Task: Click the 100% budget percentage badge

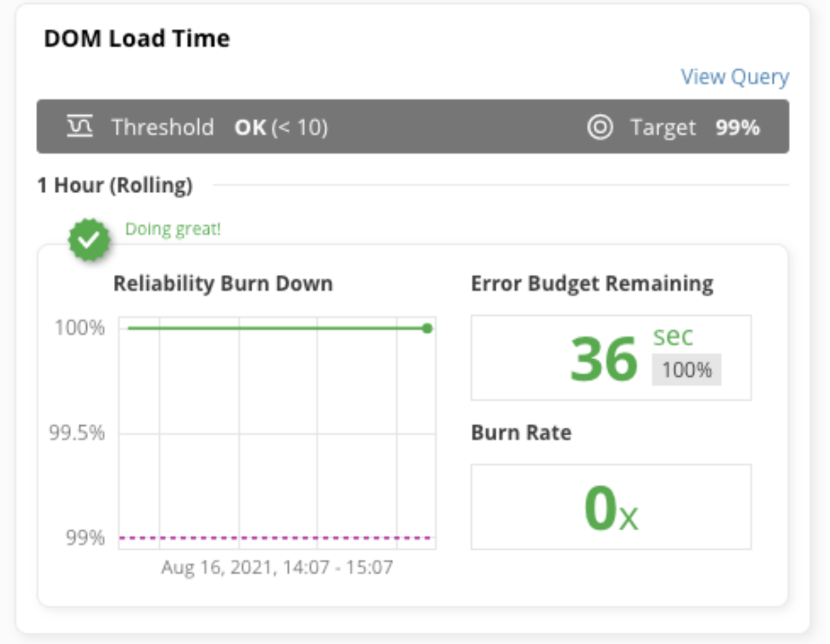Action: [x=687, y=370]
